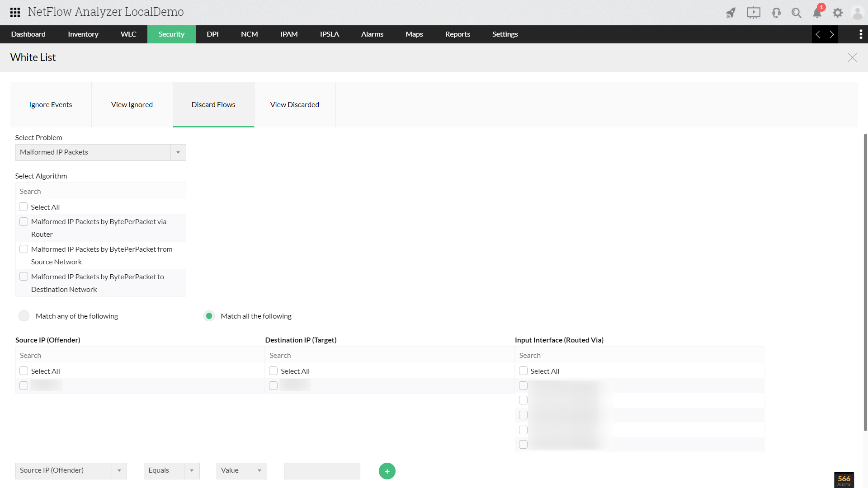The height and width of the screenshot is (488, 868).
Task: Open the apps grid launcher icon
Action: coord(15,12)
